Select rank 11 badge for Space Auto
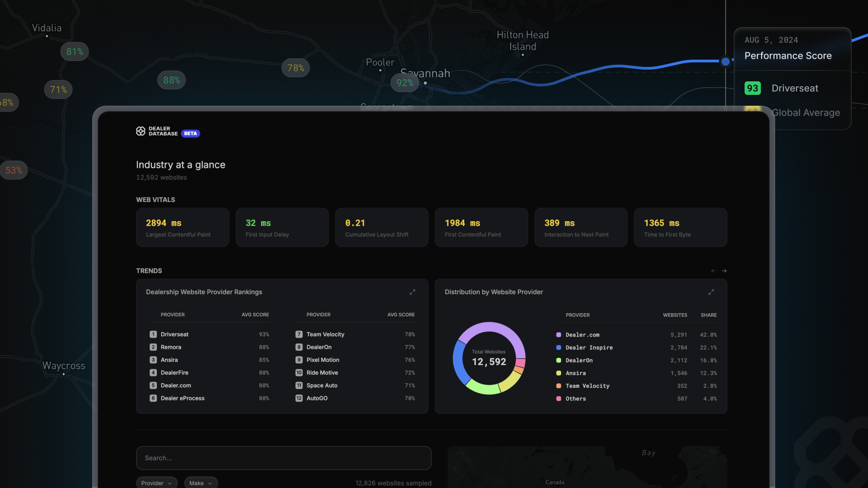868x488 pixels. point(299,385)
